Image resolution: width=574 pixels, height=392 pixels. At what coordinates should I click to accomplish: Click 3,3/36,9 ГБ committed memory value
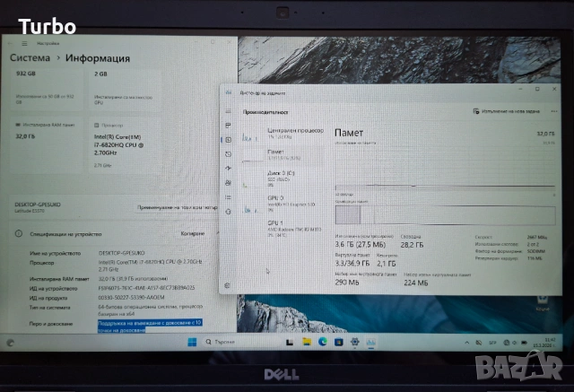(x=352, y=263)
